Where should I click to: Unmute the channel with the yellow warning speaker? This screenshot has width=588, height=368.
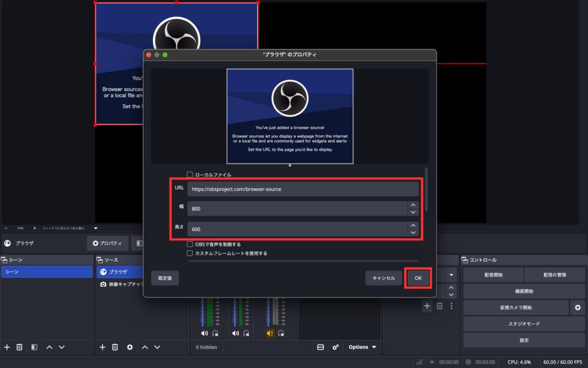(270, 333)
